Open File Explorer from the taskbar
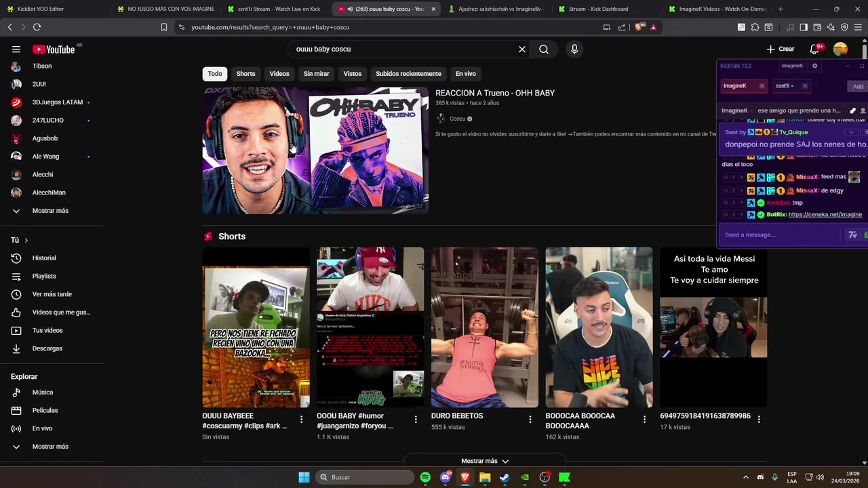This screenshot has height=488, width=868. [x=485, y=477]
